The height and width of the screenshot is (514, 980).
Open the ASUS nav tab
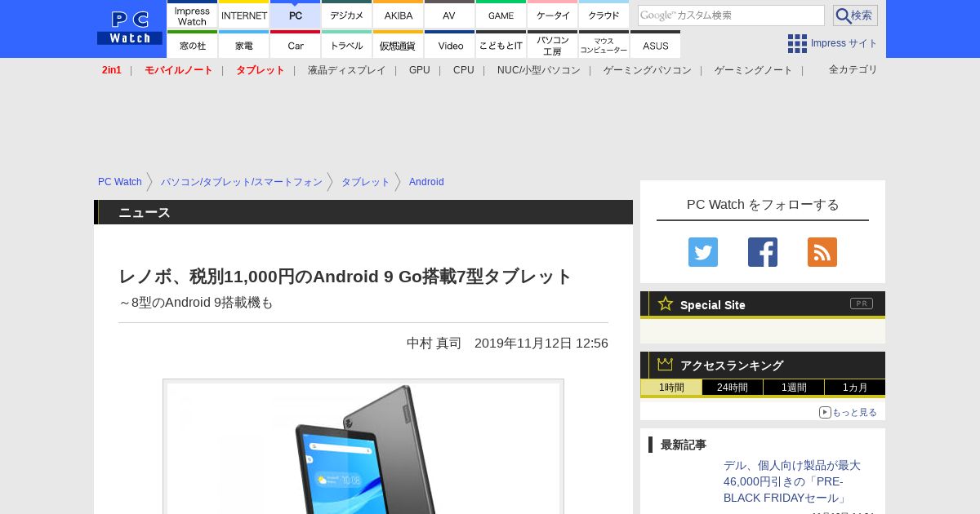tap(656, 44)
